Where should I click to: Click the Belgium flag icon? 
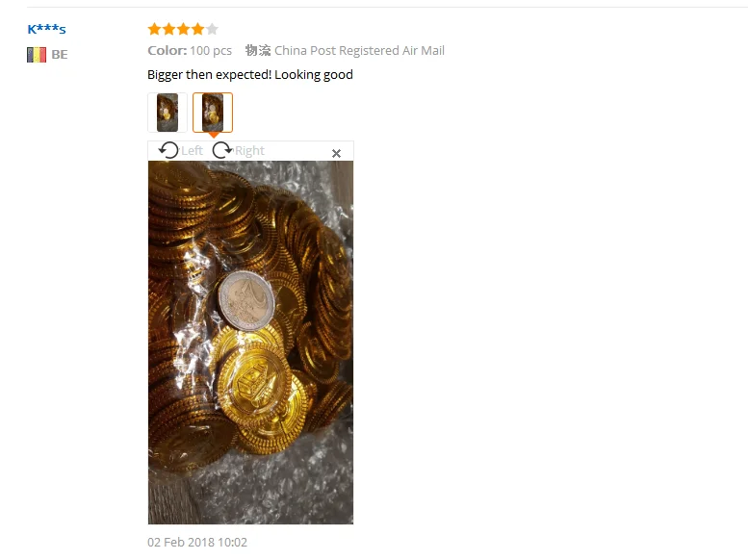tap(37, 55)
